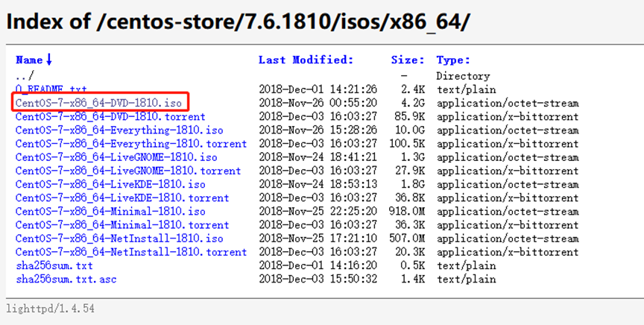Download CentOS-7-x86_64-LiveGNOME-1810.iso
Screen dimensions: 644x325
click(116, 157)
